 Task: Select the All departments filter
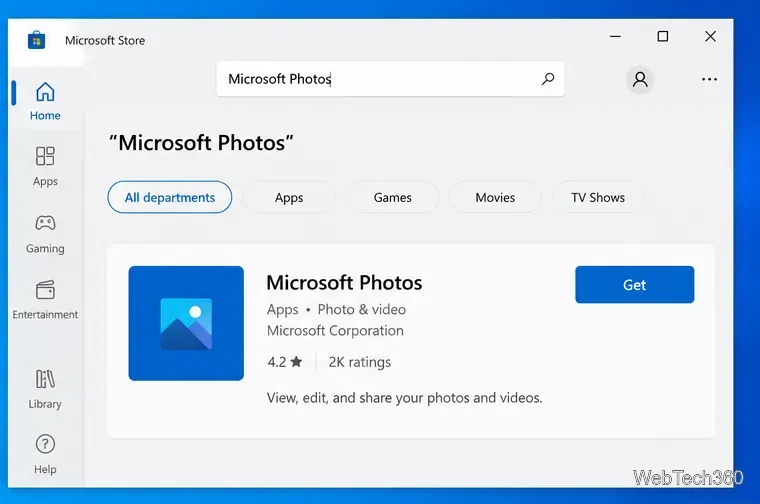click(170, 197)
